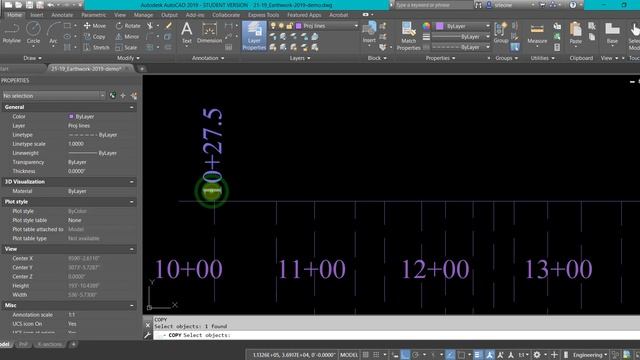Viewport: 640px width, 360px height.
Task: Select the Dimension tool
Action: (x=209, y=33)
